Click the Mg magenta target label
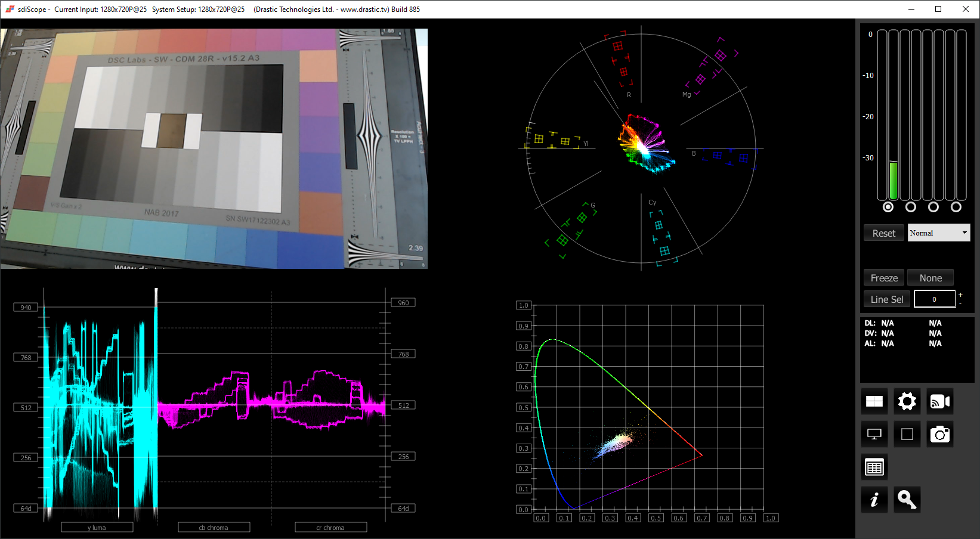980x539 pixels. 687,94
